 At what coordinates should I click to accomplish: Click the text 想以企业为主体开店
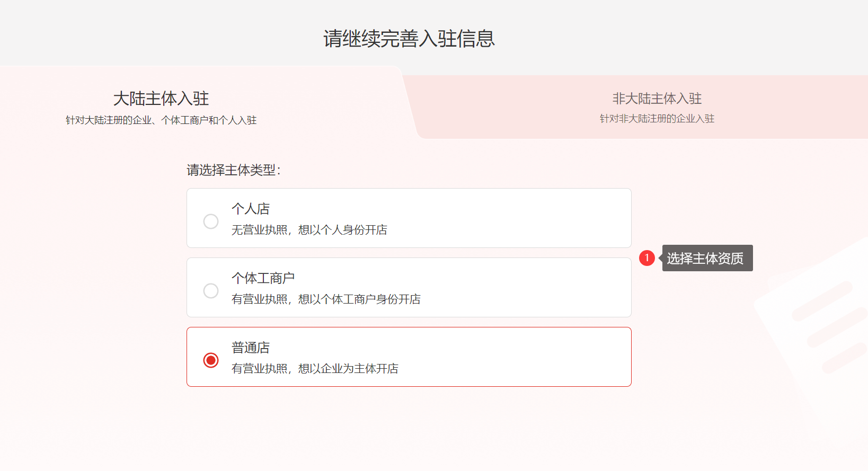click(348, 369)
